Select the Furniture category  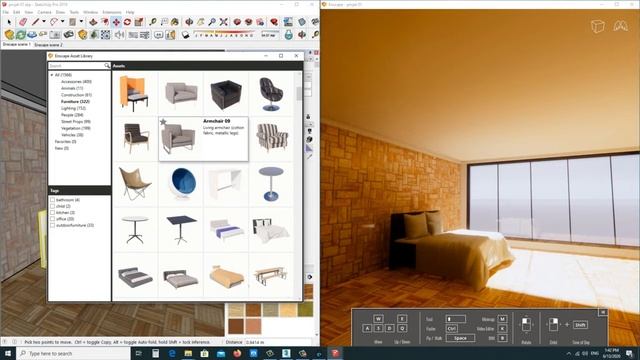coord(75,101)
